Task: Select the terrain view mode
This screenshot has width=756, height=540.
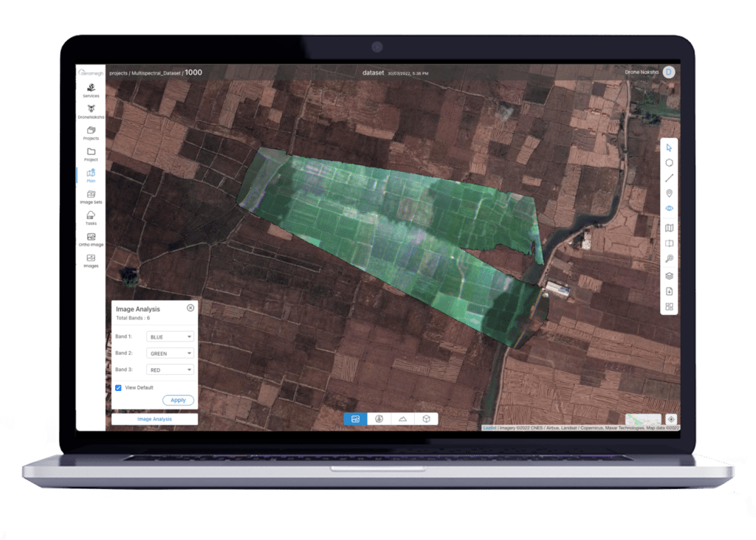Action: pos(403,418)
